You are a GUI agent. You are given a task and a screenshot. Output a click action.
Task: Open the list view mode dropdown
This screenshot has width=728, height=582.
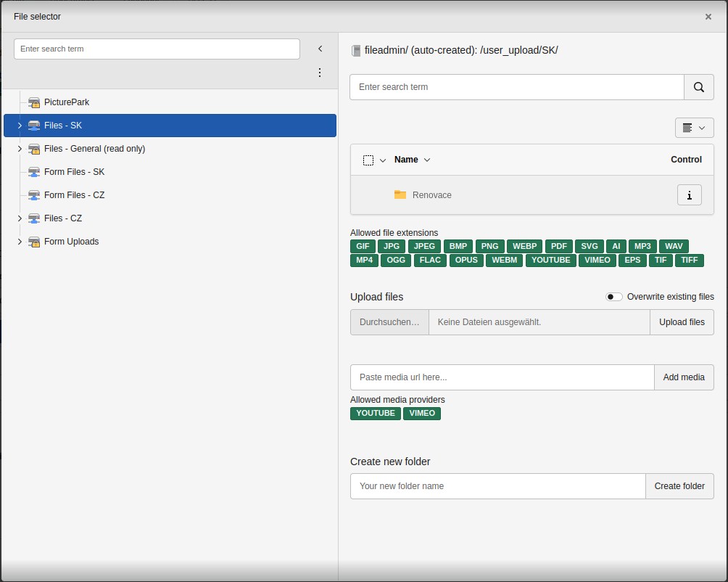[694, 128]
